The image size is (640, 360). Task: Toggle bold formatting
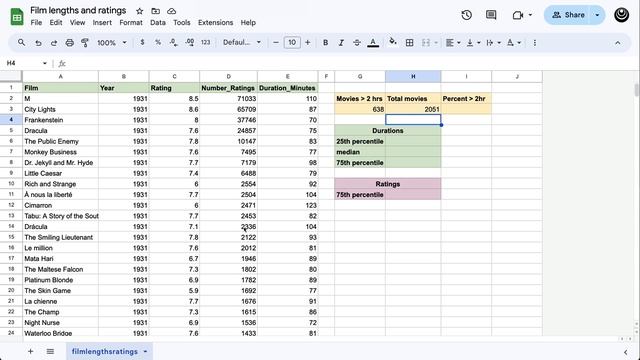[325, 42]
